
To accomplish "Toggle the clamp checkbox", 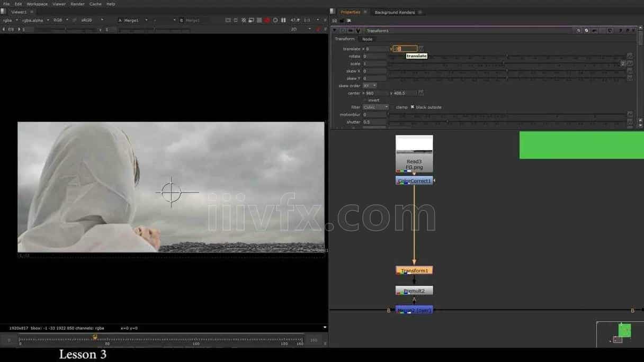I will pyautogui.click(x=393, y=107).
